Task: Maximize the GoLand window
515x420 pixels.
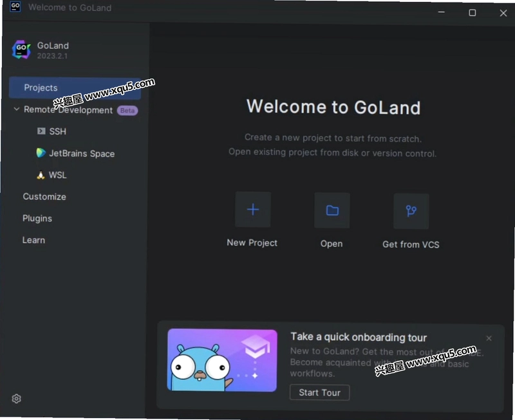Action: point(473,13)
